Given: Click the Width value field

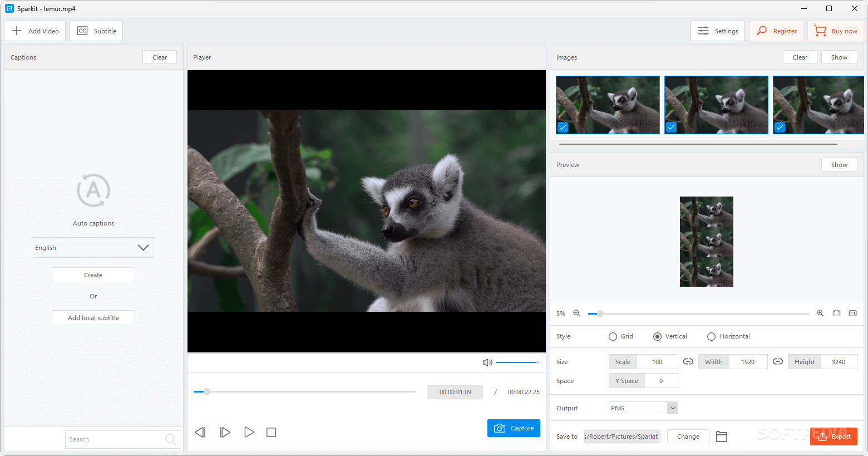Looking at the screenshot, I should click(x=748, y=362).
